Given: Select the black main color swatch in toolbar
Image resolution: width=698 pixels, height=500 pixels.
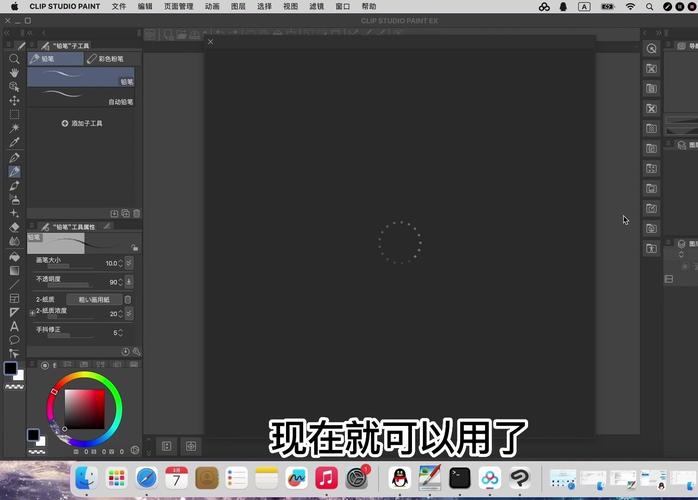Looking at the screenshot, I should click(x=11, y=368).
